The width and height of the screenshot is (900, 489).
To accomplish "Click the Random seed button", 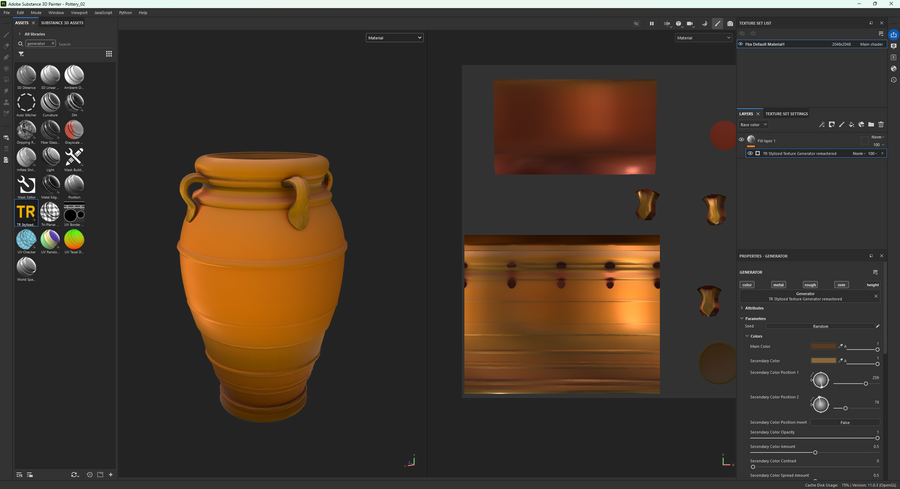I will click(x=820, y=326).
